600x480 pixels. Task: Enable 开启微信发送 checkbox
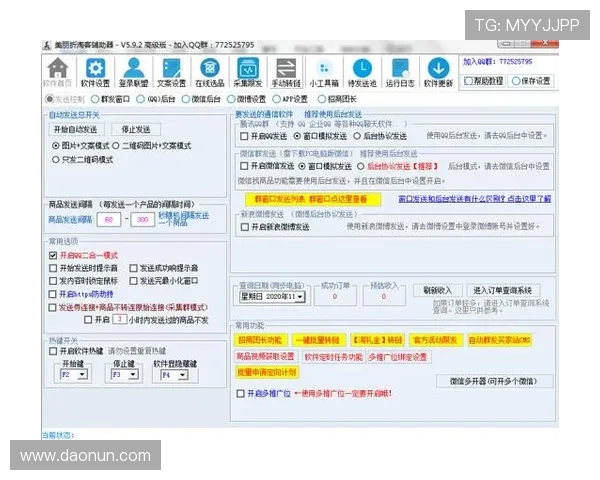click(x=244, y=166)
